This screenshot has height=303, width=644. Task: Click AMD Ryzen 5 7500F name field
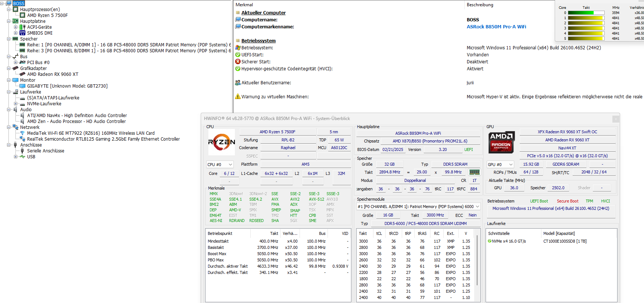point(278,132)
